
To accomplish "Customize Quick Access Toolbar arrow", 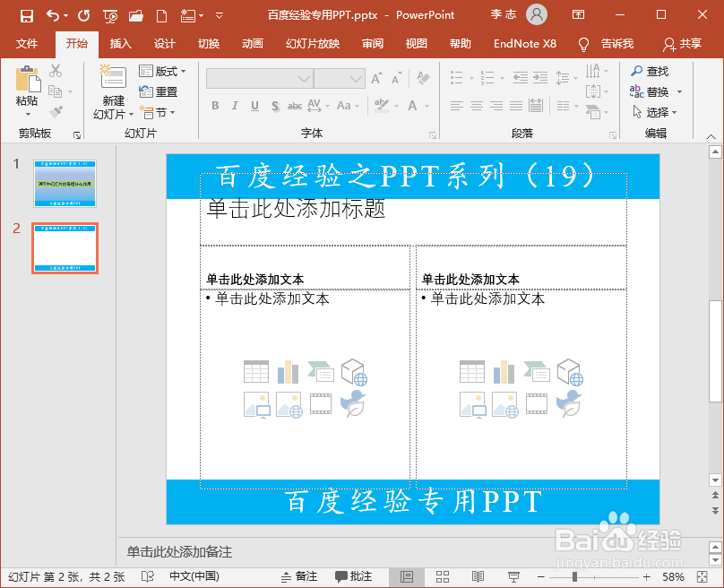I will pos(220,16).
